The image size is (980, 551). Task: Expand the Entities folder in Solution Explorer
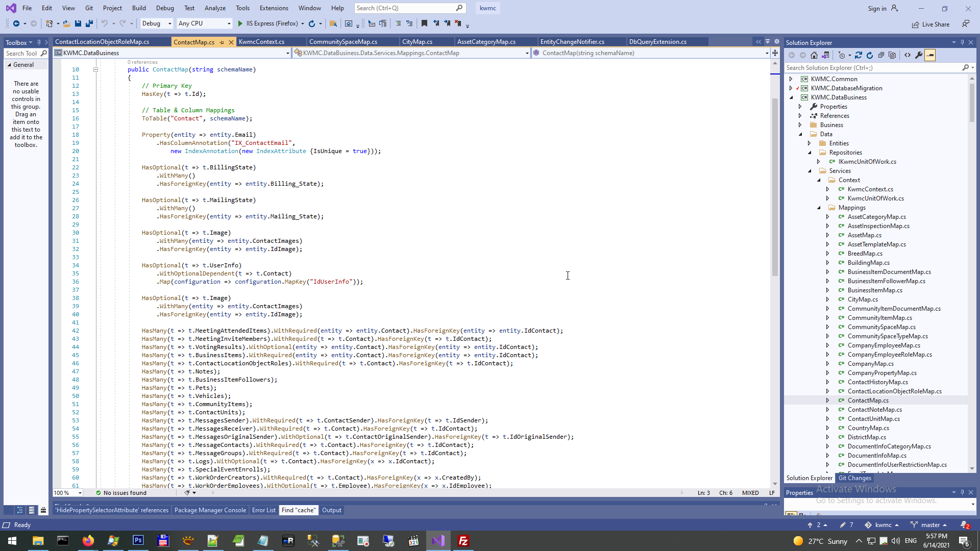pos(810,143)
